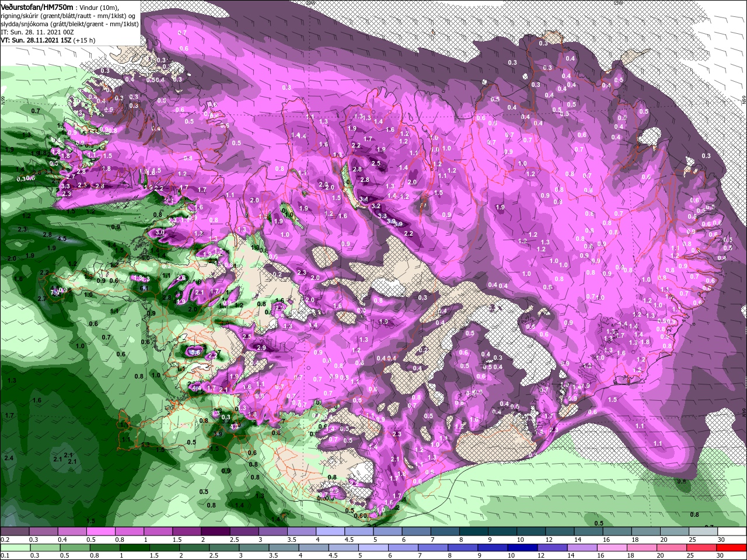Click the legend label '0.4' in top row
Viewport: 747px width, 560px height.
point(62,540)
